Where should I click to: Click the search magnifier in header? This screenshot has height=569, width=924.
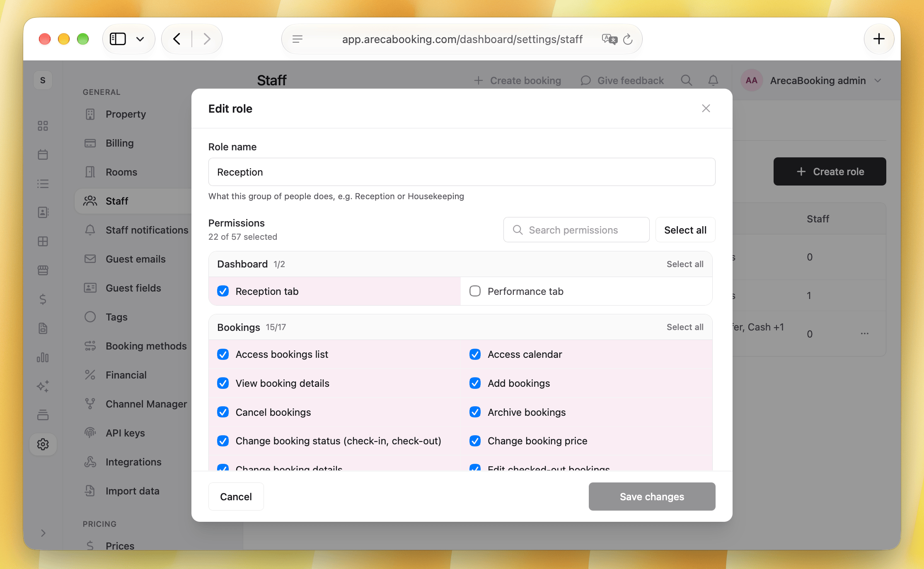(687, 80)
